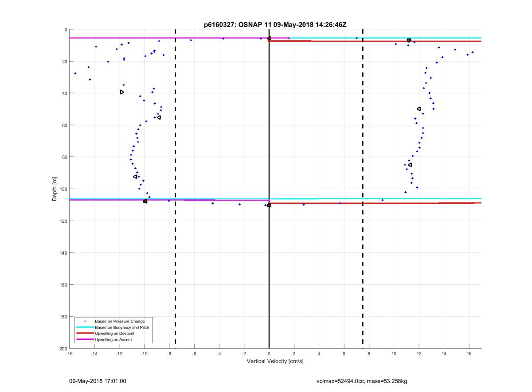
Task: Pick the cyan line sample in legend
Action: (84, 327)
